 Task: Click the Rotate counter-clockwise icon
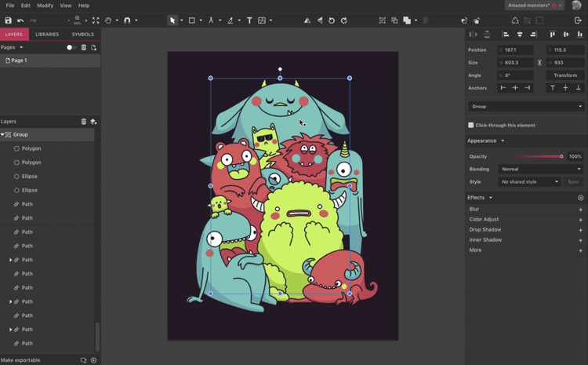[332, 20]
